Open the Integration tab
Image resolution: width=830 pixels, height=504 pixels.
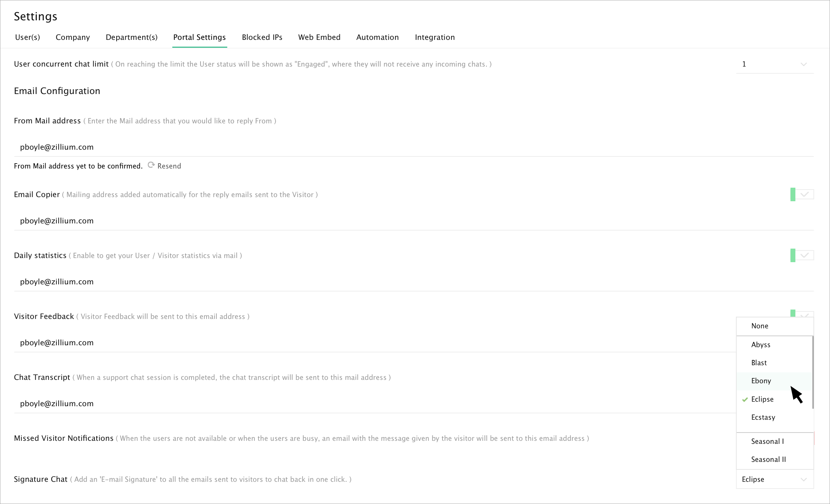click(435, 37)
